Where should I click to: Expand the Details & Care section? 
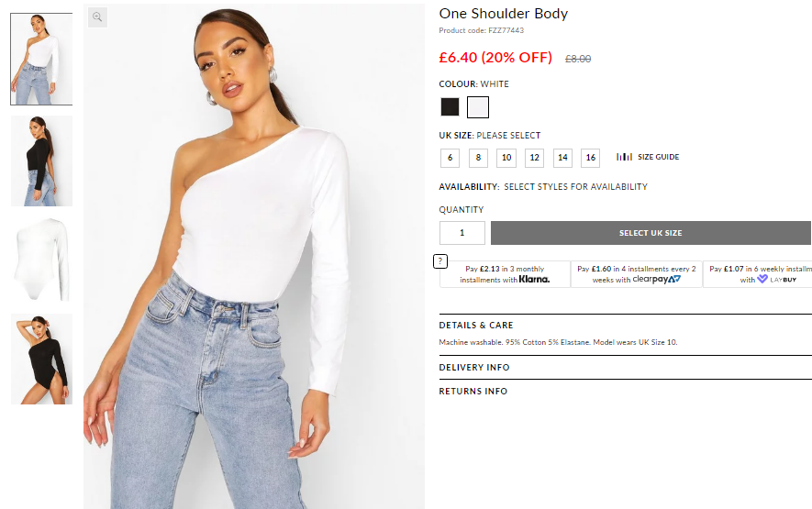476,326
